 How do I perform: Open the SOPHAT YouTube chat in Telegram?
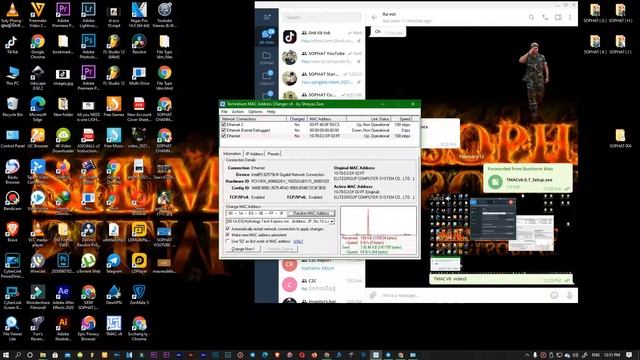322,57
